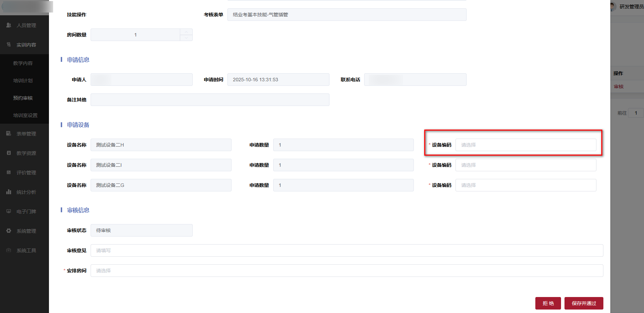The height and width of the screenshot is (313, 644).
Task: Open 设备编码 dropdown for 测试设备二H
Action: tap(526, 145)
